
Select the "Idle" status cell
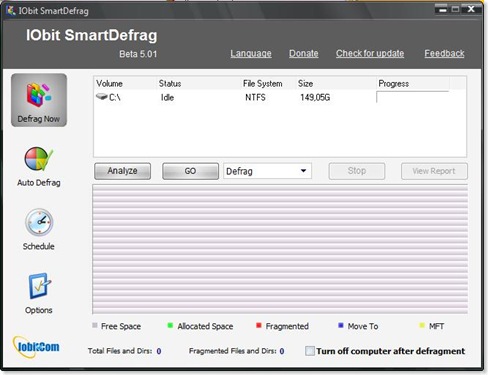167,97
